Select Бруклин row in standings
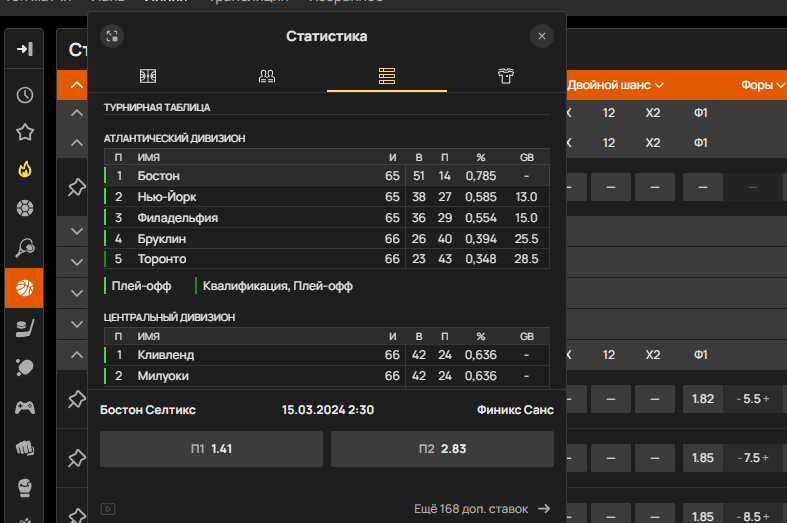Screen dimensions: 787x523 (x=327, y=238)
